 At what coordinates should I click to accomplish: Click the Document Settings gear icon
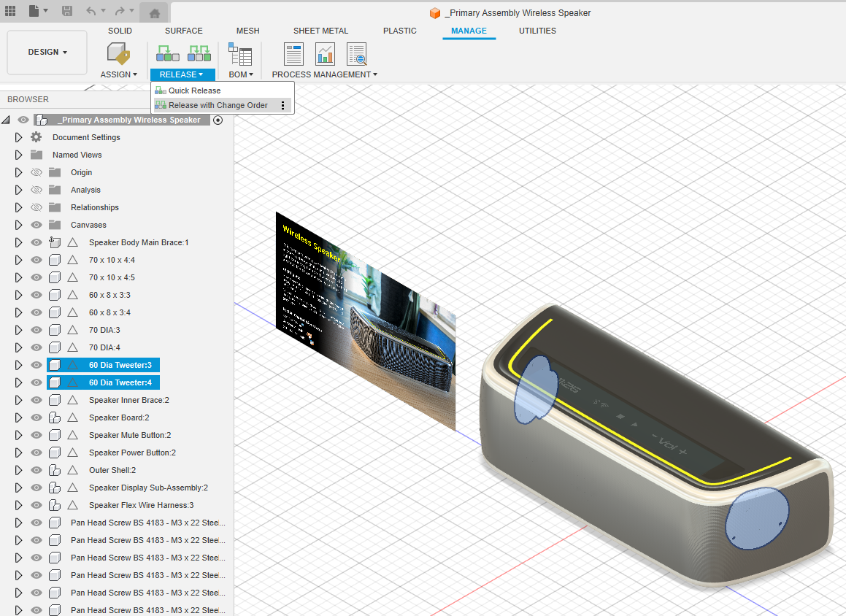36,137
